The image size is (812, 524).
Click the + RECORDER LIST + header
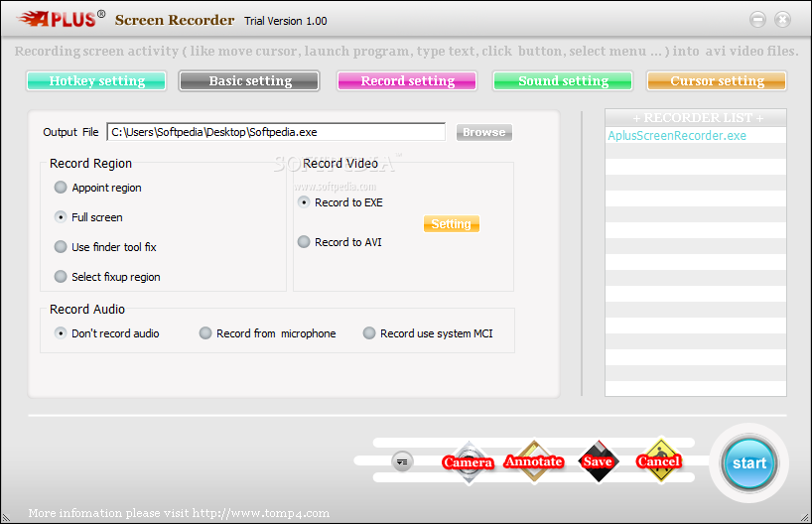[696, 118]
